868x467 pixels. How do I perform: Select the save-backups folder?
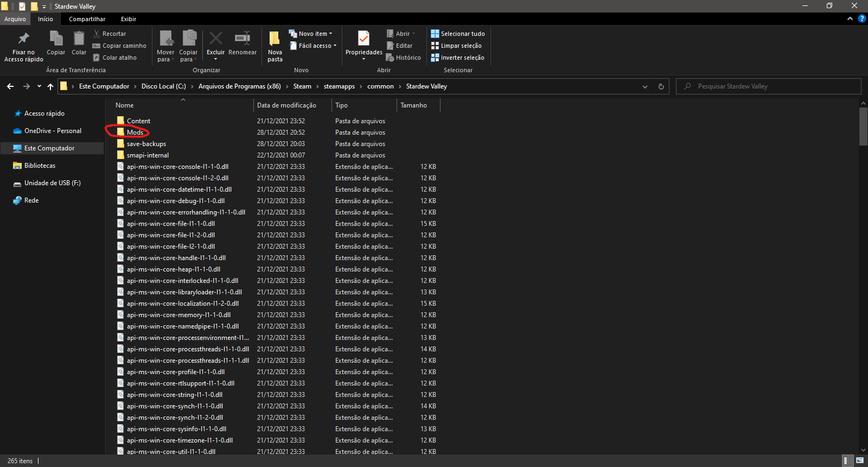click(x=146, y=144)
